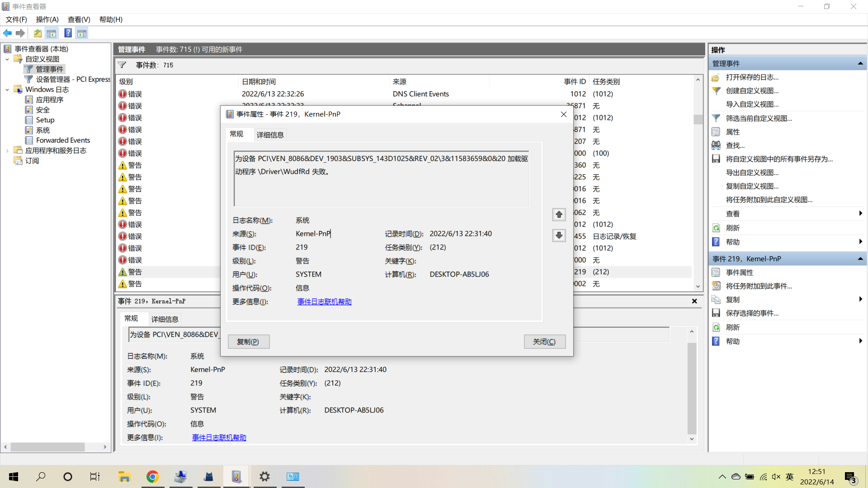The image size is (868, 488).
Task: Open the 操作(A) menu
Action: click(x=47, y=19)
